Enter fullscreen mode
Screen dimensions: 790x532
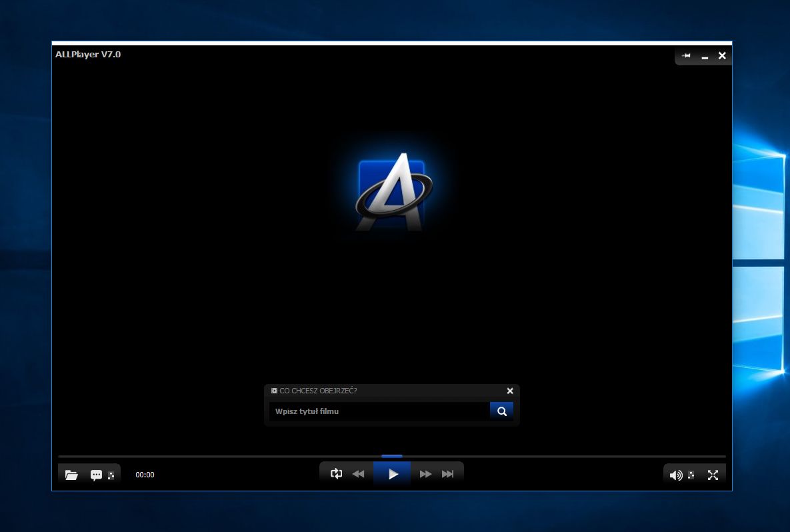point(713,475)
